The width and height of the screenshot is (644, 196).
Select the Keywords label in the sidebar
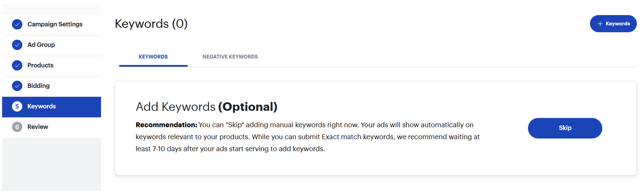41,106
